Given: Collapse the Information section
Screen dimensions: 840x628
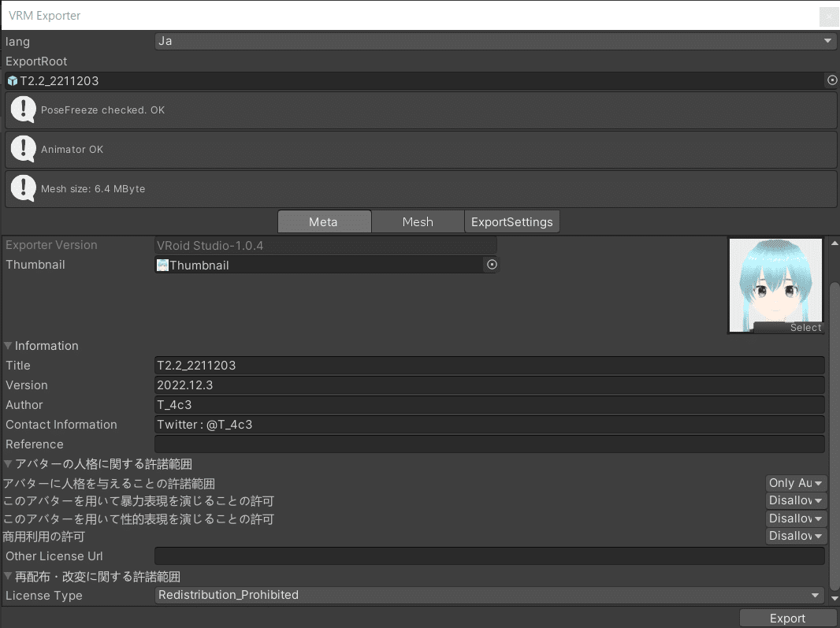Looking at the screenshot, I should point(7,345).
